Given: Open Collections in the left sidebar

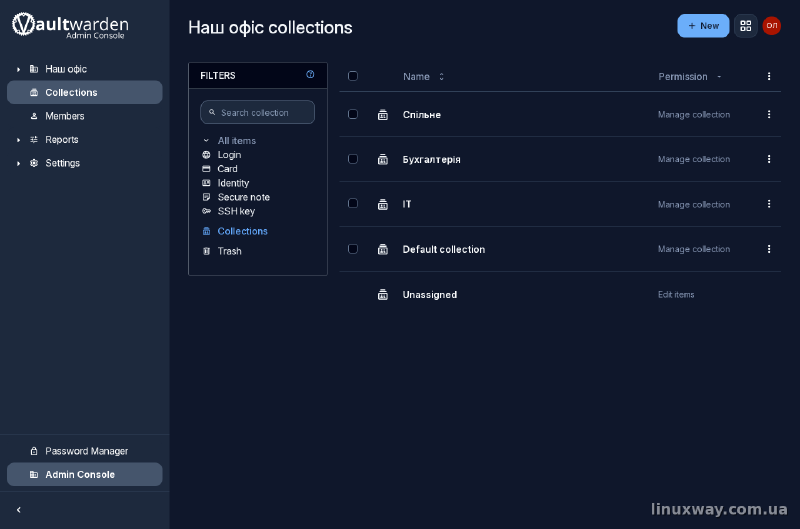Looking at the screenshot, I should tap(85, 92).
